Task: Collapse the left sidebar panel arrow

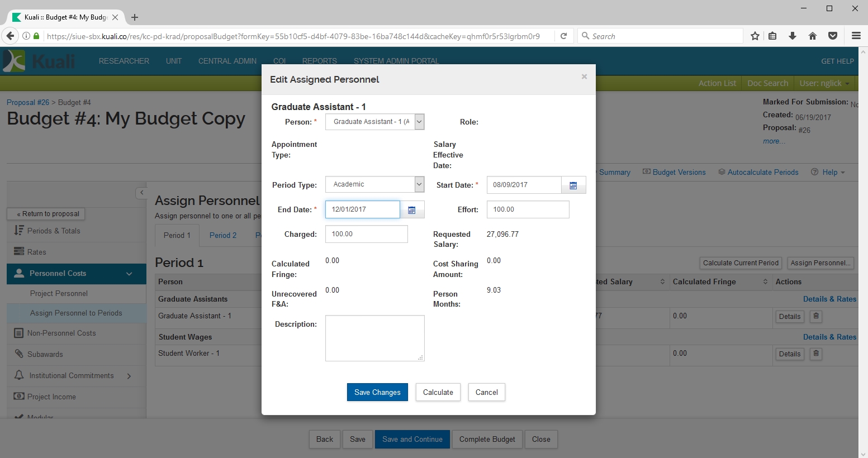Action: 141,193
